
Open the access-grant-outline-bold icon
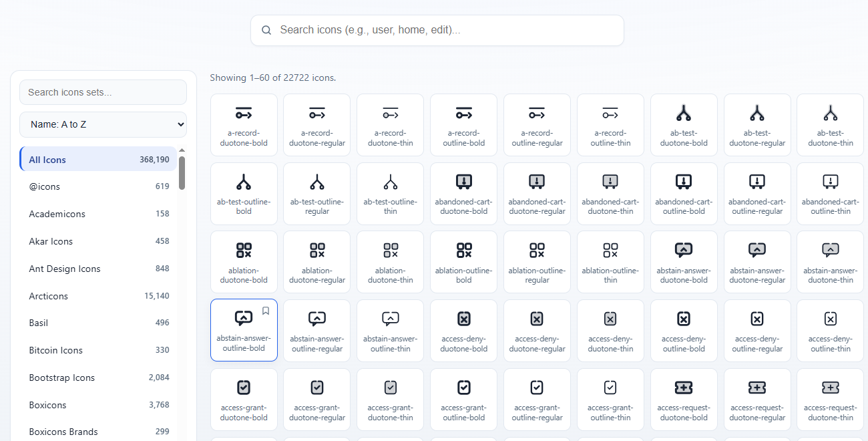464,400
